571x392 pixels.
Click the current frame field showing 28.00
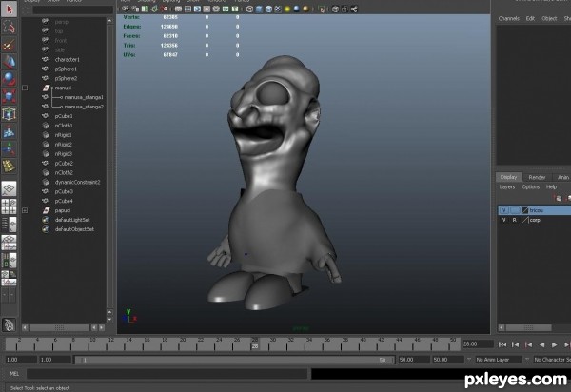click(x=478, y=344)
